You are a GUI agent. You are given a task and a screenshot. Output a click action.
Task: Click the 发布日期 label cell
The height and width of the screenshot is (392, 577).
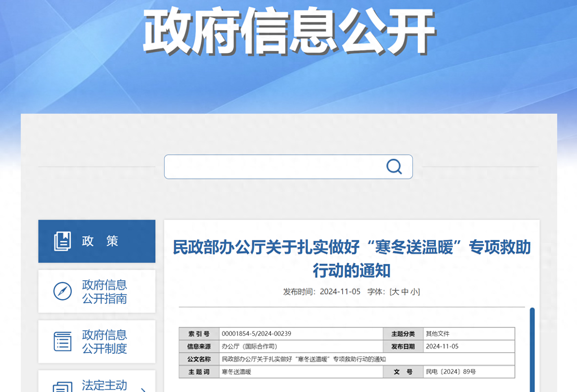click(403, 346)
